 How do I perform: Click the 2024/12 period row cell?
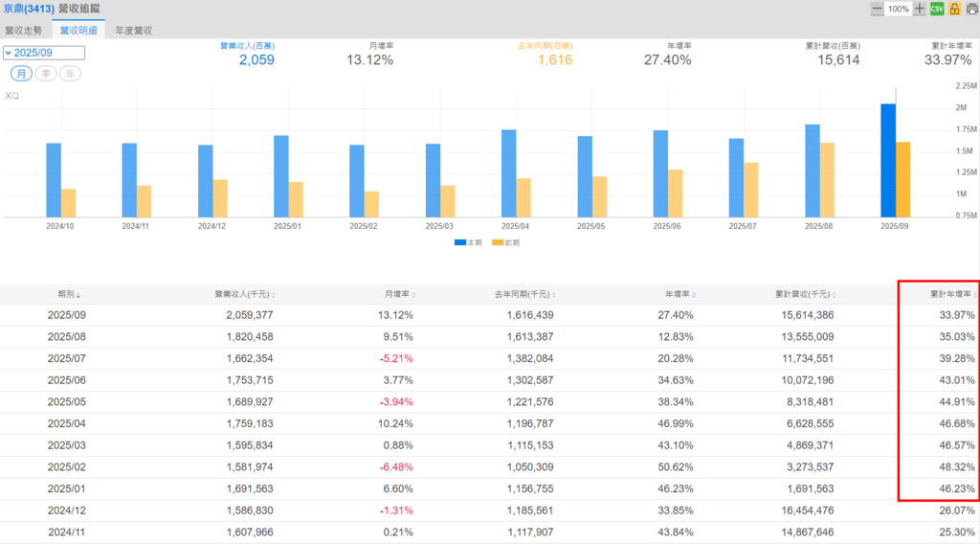pyautogui.click(x=67, y=510)
